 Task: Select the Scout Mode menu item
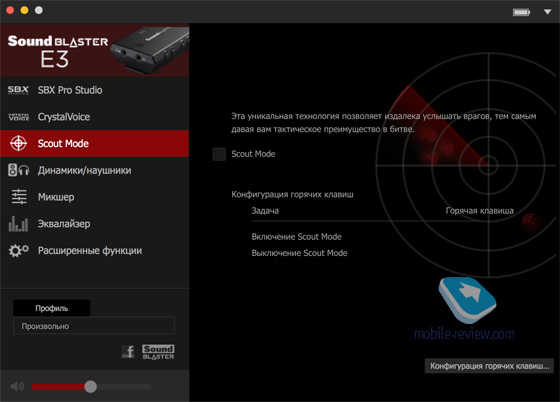[x=94, y=144]
